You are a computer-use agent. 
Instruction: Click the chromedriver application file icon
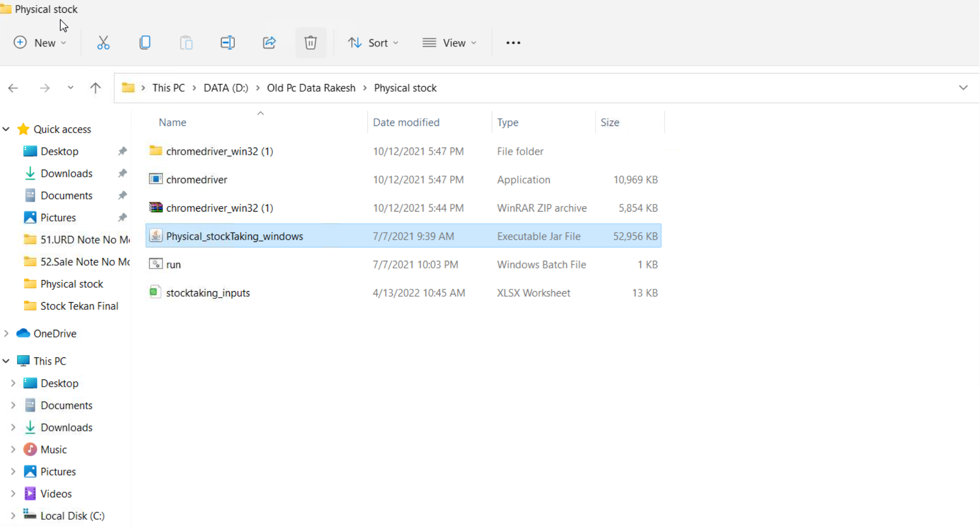tap(156, 179)
